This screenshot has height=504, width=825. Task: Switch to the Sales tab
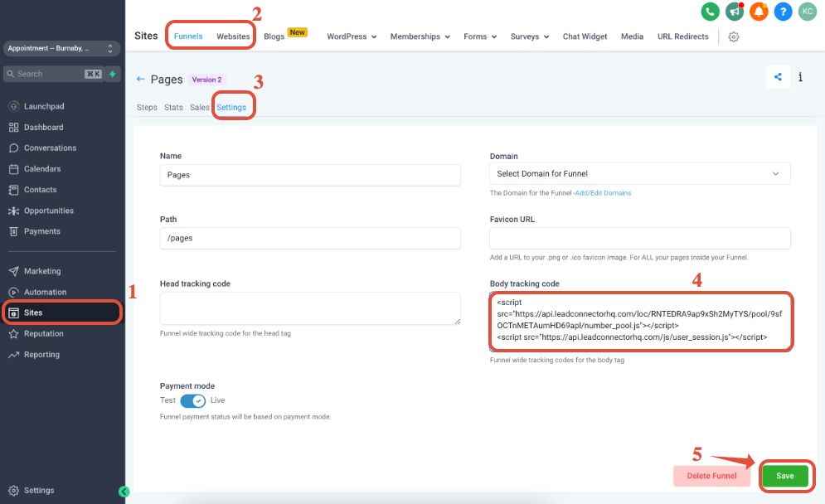(200, 107)
